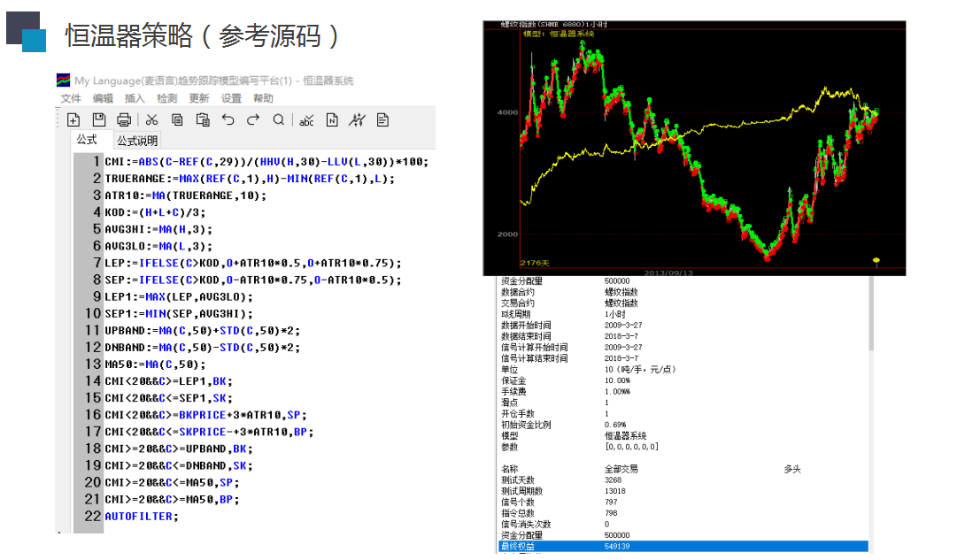
Task: Click the 测试天数 3268 row
Action: coord(561,480)
